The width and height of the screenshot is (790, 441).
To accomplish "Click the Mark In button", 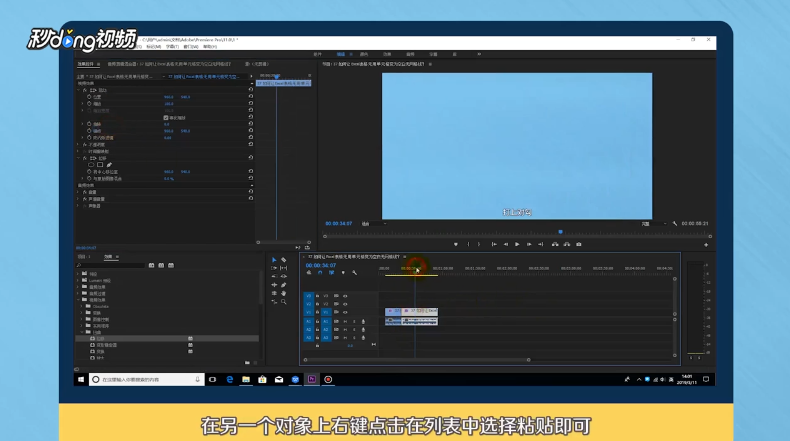I will pos(468,244).
